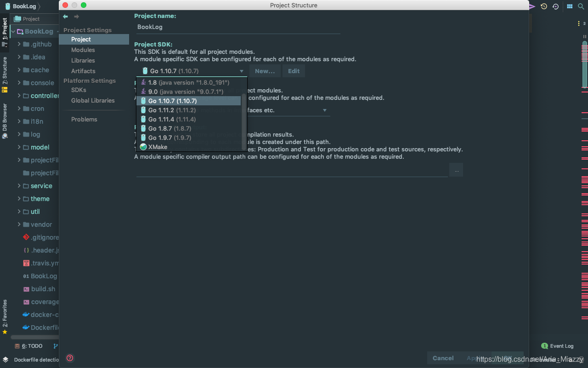Expand the console folder
Image resolution: width=588 pixels, height=368 pixels.
pos(19,83)
